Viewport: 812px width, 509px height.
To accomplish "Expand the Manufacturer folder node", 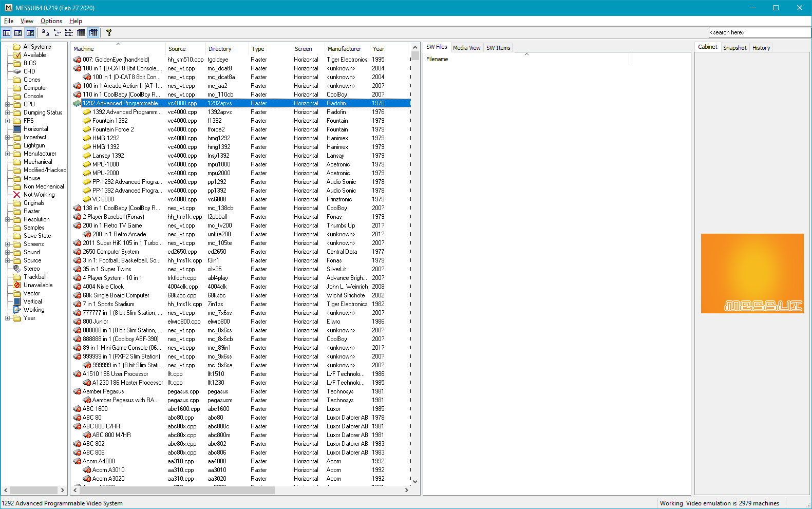I will [x=7, y=154].
